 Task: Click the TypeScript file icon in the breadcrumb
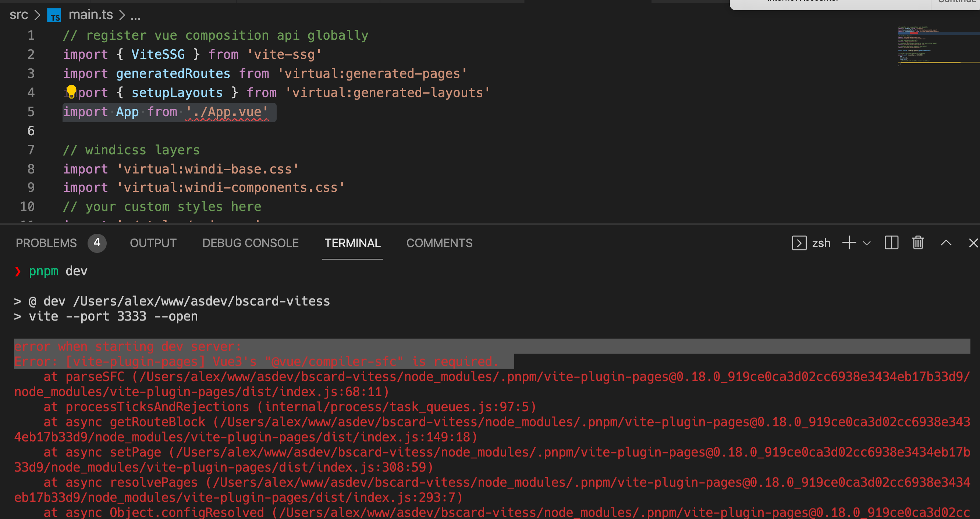click(54, 15)
